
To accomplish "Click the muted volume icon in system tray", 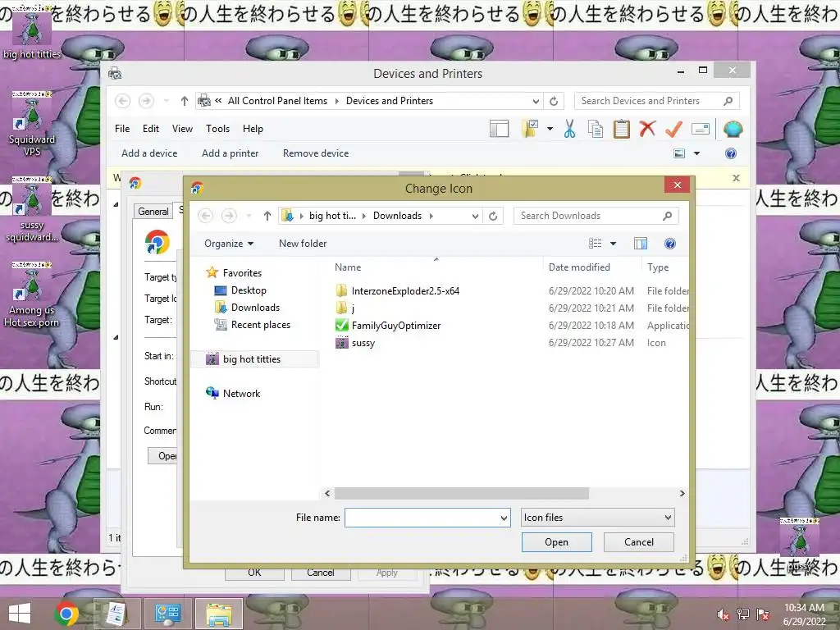I will (x=724, y=614).
